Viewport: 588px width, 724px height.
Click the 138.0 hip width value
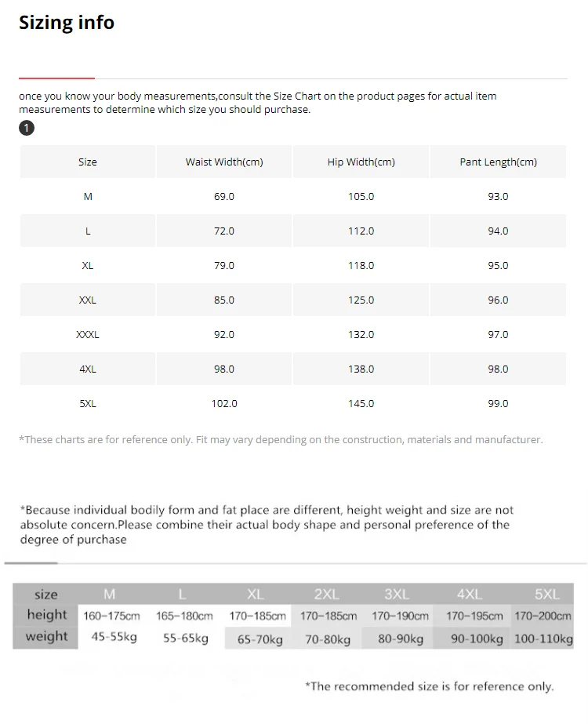tap(361, 369)
